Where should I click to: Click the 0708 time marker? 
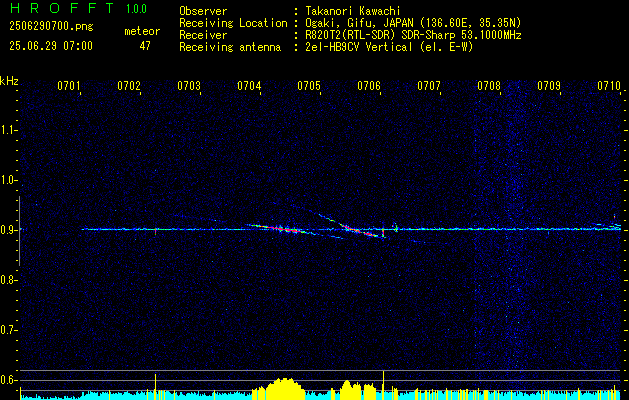pos(489,86)
